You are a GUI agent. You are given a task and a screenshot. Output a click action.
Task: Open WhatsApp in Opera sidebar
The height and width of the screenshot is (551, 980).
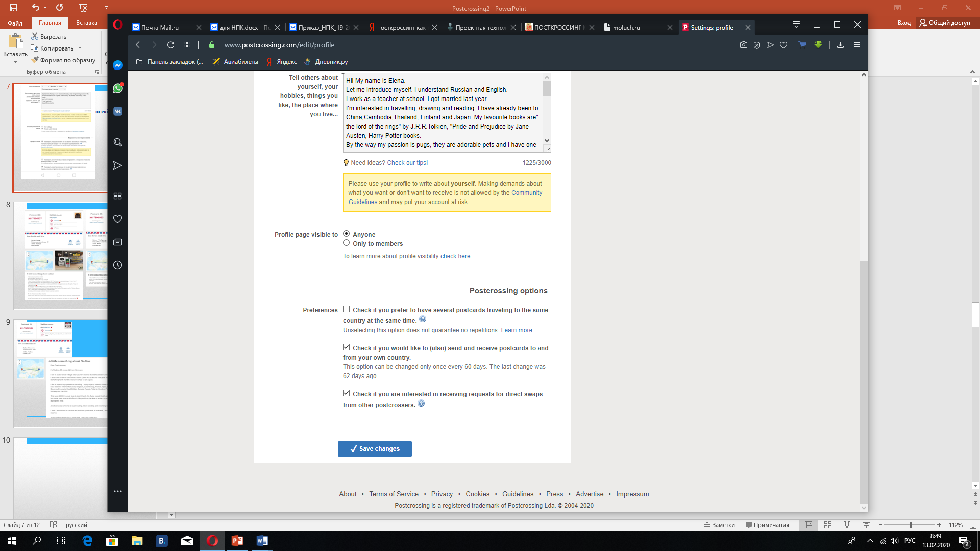coord(118,88)
